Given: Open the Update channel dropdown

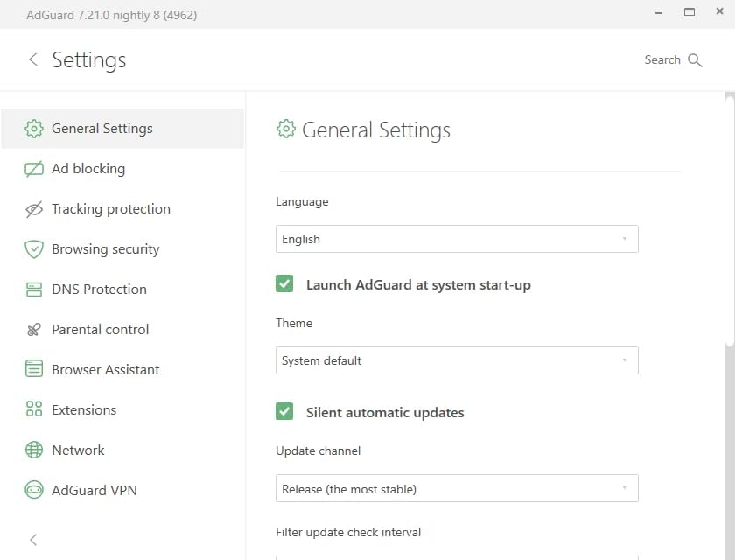Looking at the screenshot, I should pyautogui.click(x=456, y=489).
